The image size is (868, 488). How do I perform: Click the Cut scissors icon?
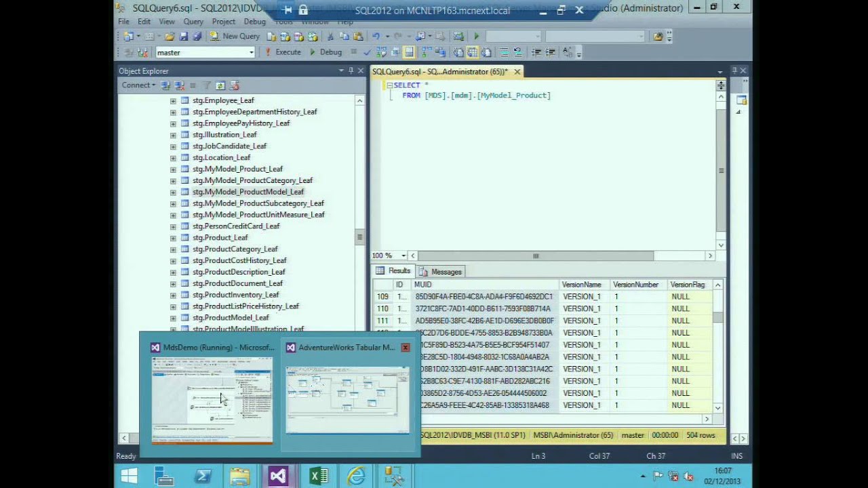(330, 37)
